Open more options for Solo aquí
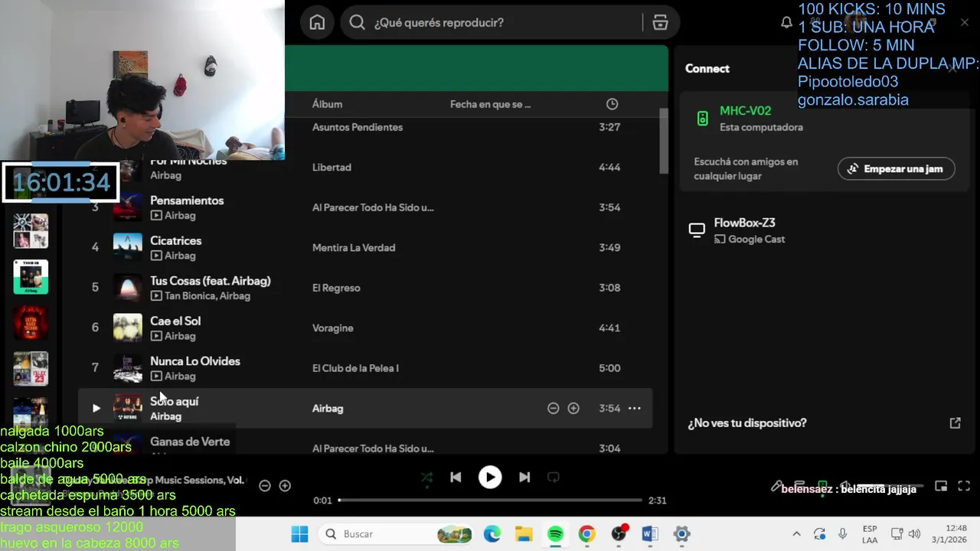980x551 pixels. pyautogui.click(x=635, y=409)
